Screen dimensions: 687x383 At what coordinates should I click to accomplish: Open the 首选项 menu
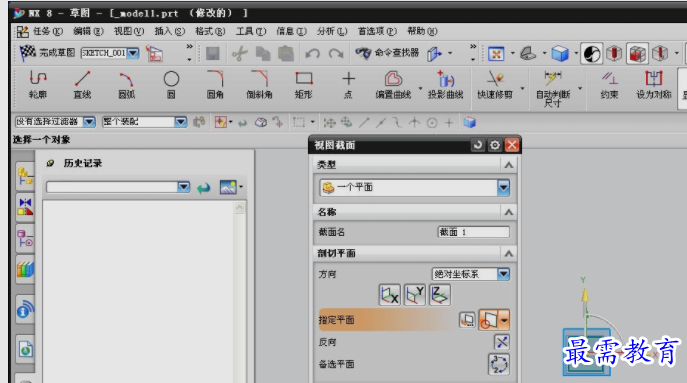(377, 32)
